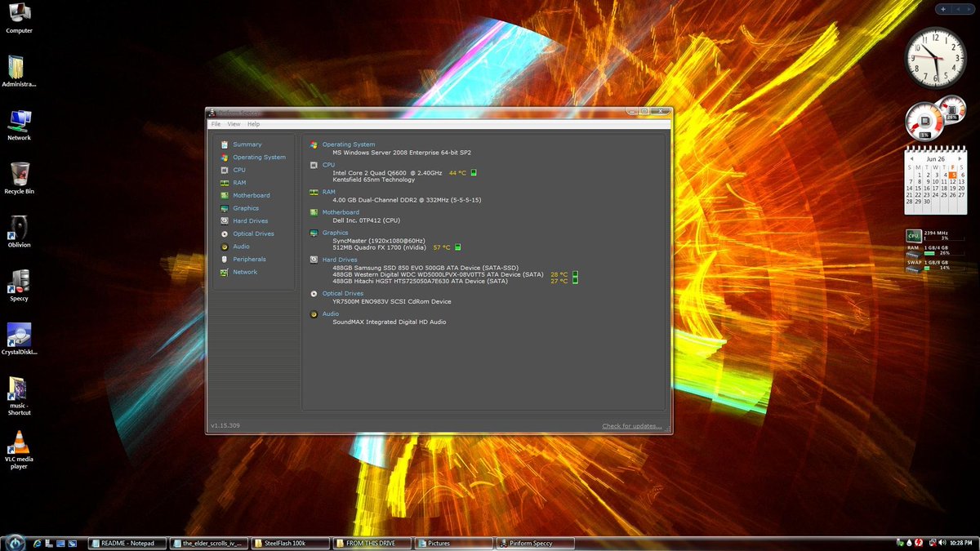Click the analog clock gadget
This screenshot has height=551, width=980.
click(x=935, y=57)
